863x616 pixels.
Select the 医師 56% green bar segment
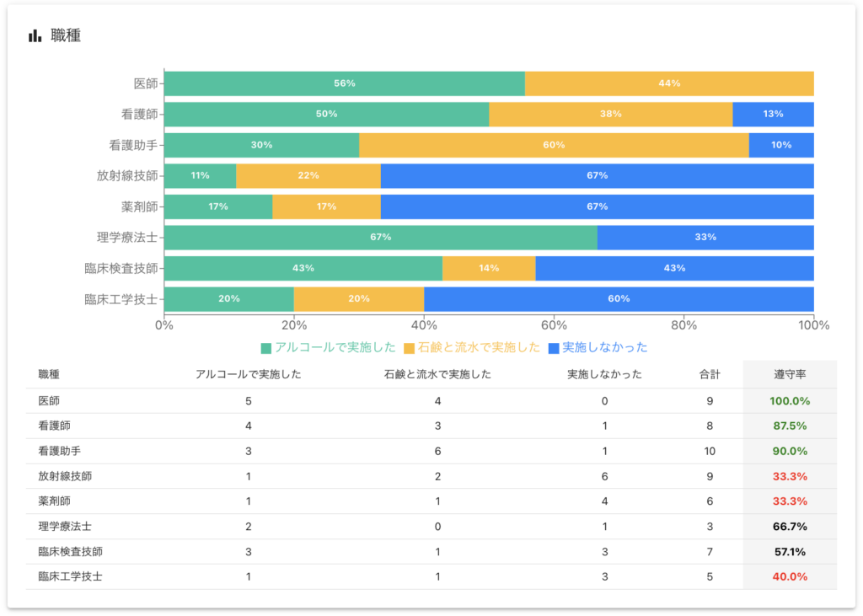pos(344,83)
